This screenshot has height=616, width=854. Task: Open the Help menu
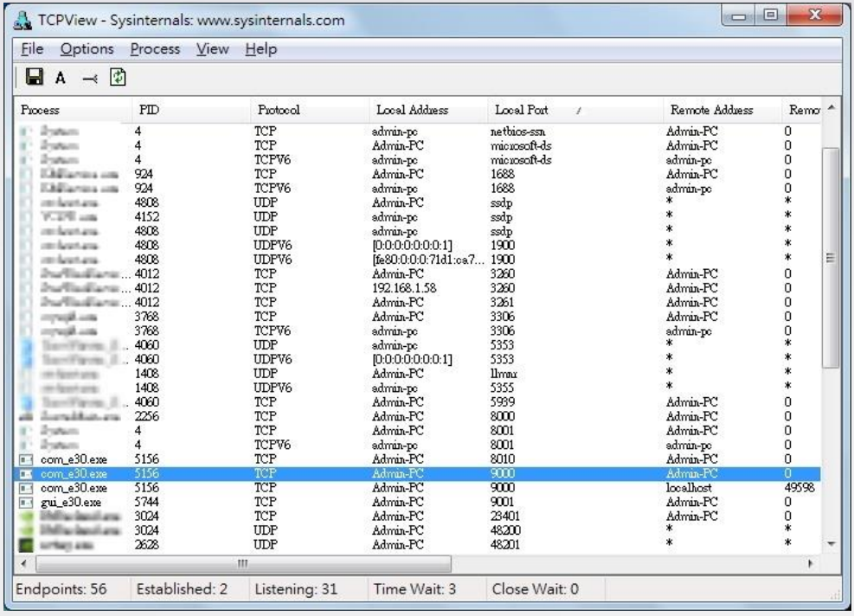point(261,49)
